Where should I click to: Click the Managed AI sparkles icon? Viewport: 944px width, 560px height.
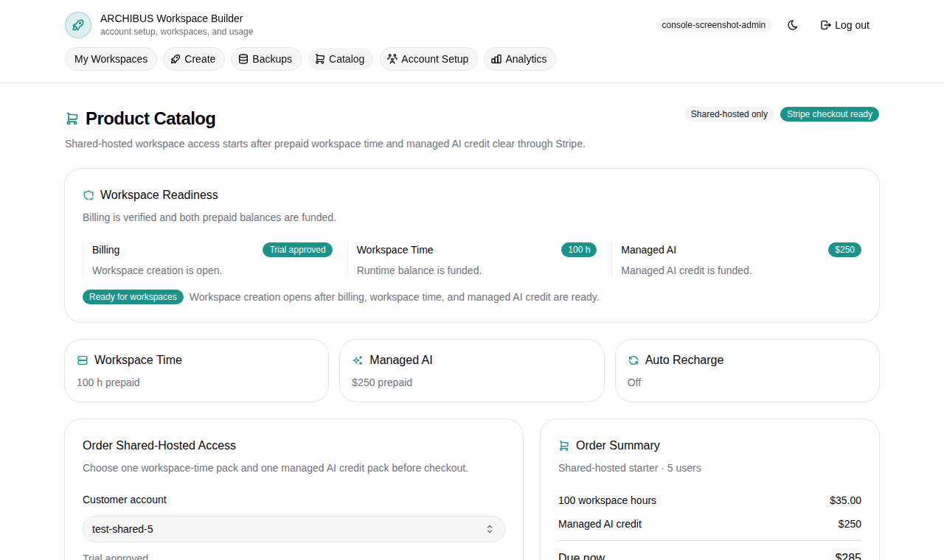tap(357, 360)
